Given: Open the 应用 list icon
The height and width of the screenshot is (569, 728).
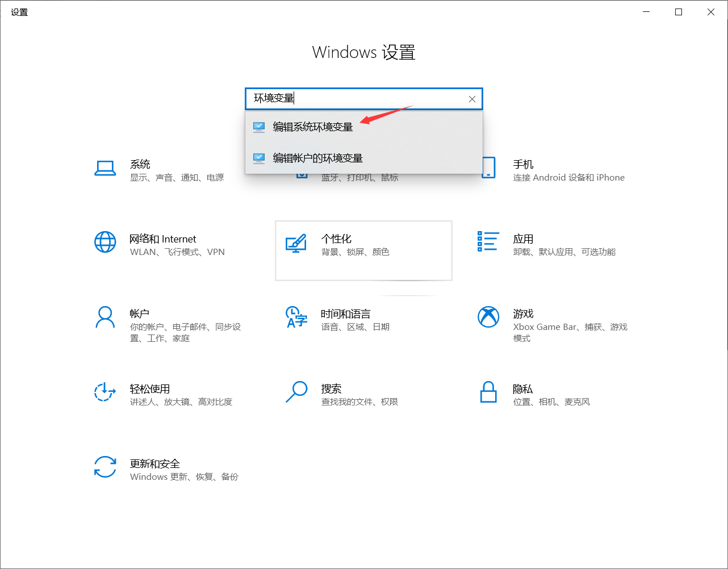Looking at the screenshot, I should 488,241.
